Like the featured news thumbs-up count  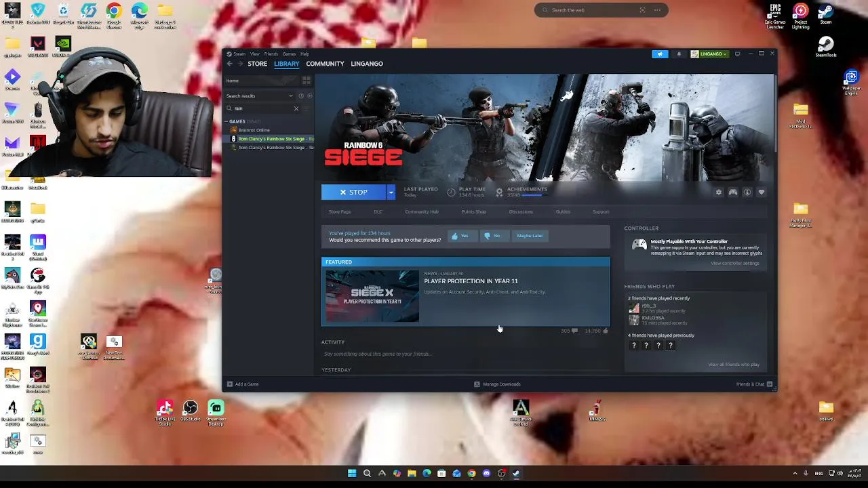click(x=596, y=331)
